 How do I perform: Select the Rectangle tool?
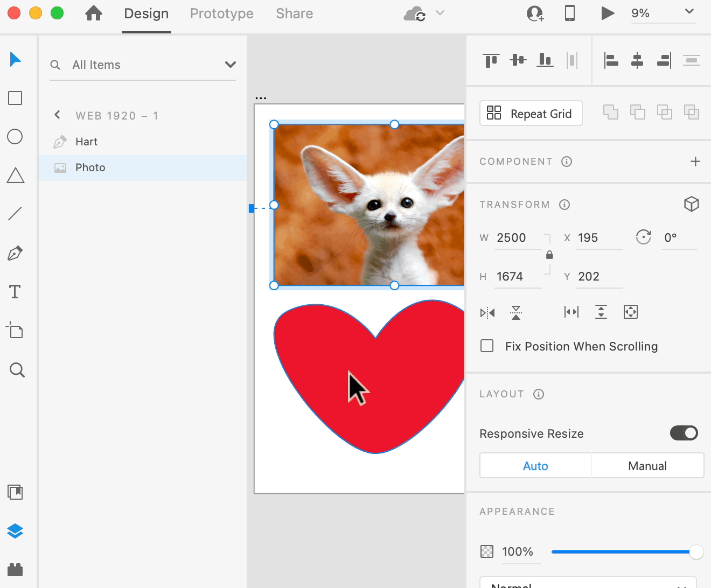pyautogui.click(x=15, y=98)
